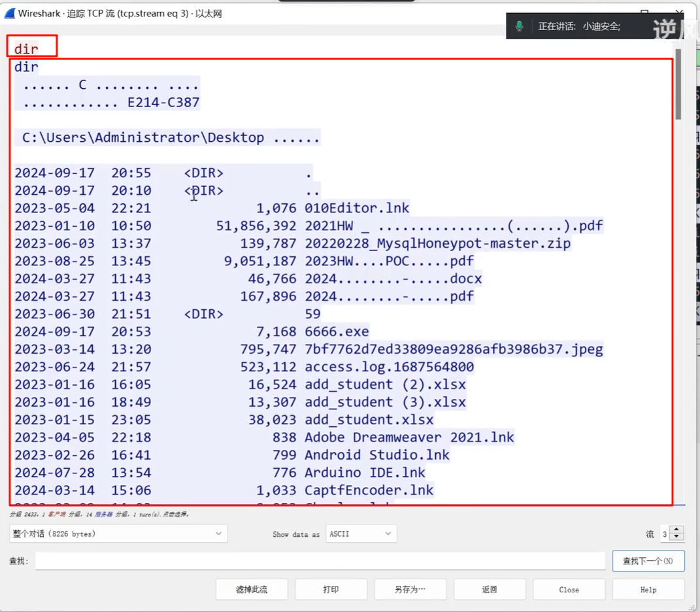Click the Close button

[x=569, y=590]
